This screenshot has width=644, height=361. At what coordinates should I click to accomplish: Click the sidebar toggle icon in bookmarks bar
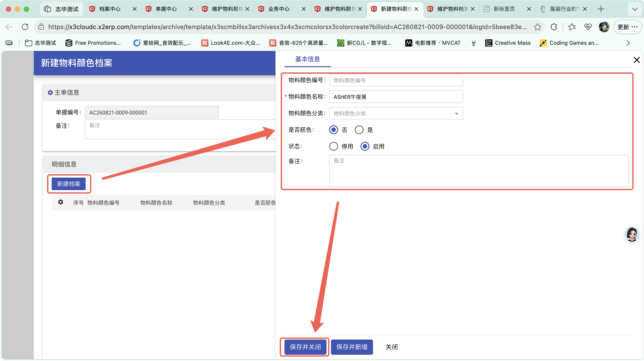point(9,43)
